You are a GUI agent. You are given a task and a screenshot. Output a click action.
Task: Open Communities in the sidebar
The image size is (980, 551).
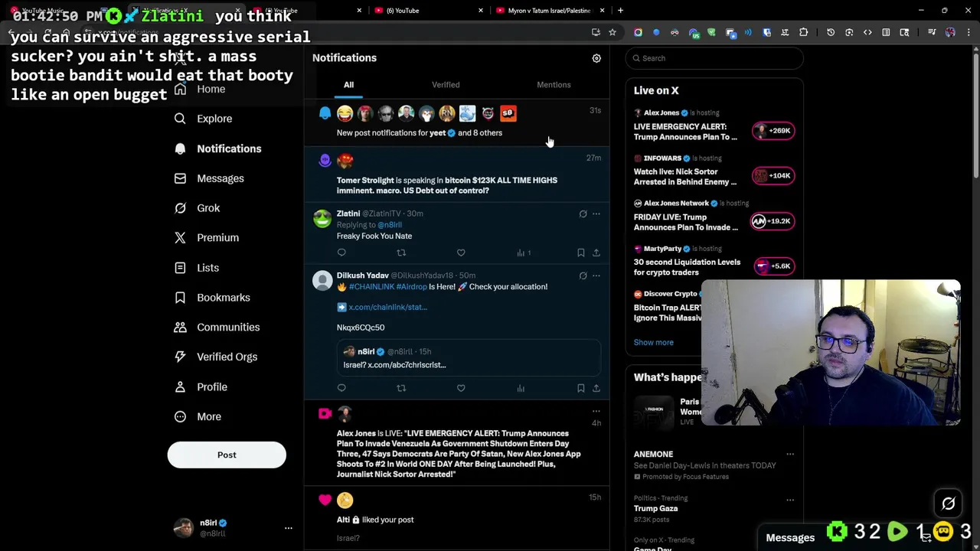pyautogui.click(x=217, y=328)
